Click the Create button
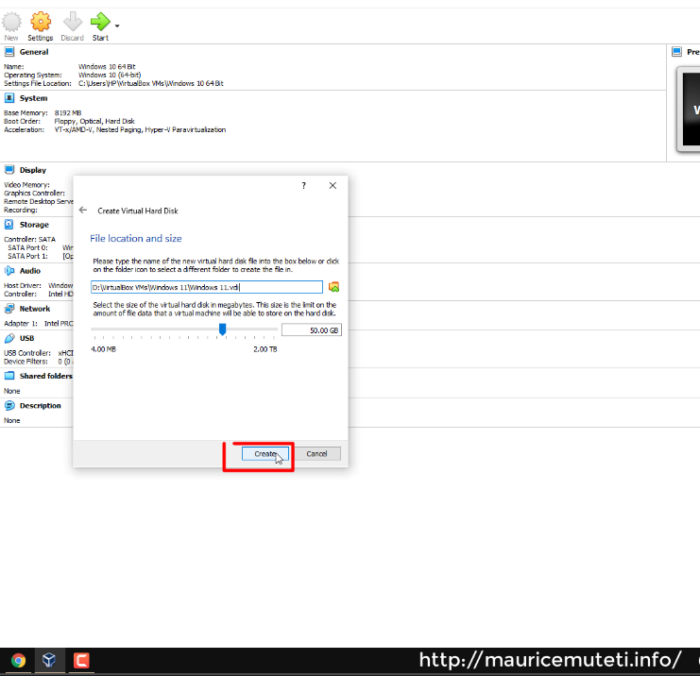Screen dimensions: 700x676 [x=265, y=454]
